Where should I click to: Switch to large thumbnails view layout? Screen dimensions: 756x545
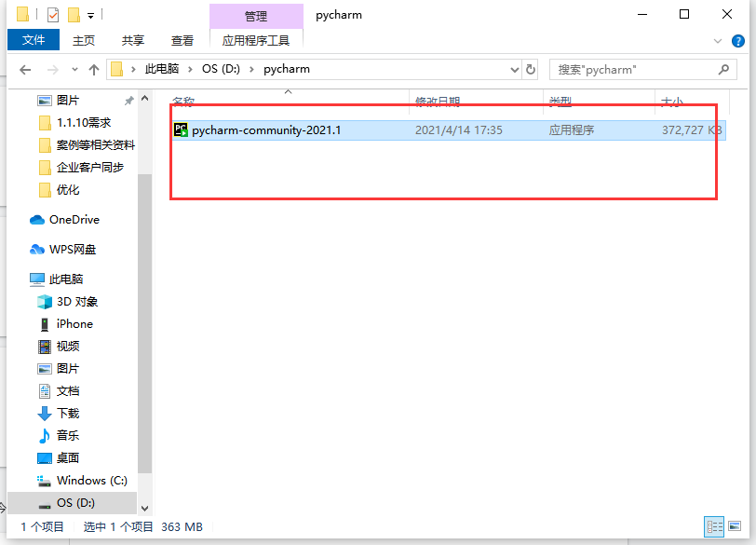click(x=735, y=526)
